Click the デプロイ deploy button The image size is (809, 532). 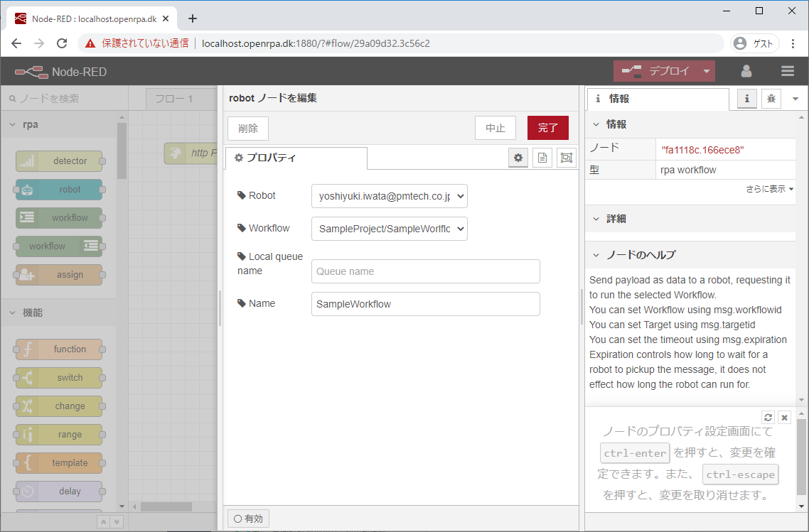click(655, 71)
